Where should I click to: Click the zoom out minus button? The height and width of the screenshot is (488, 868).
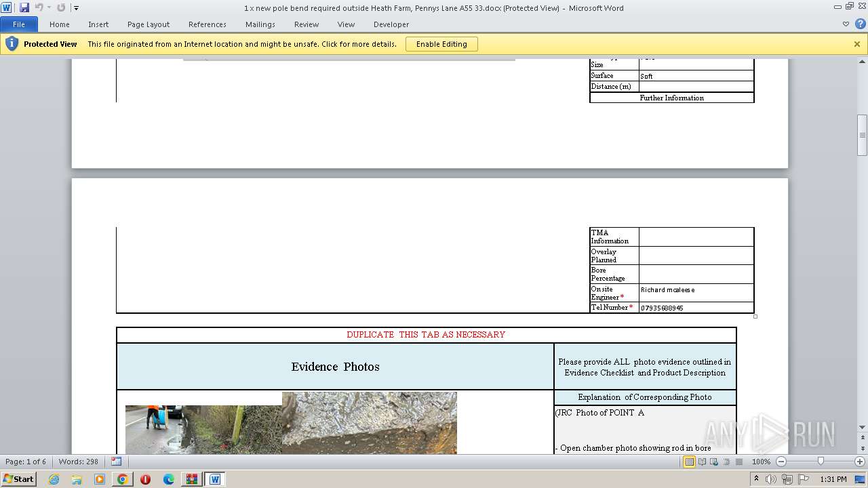(781, 462)
